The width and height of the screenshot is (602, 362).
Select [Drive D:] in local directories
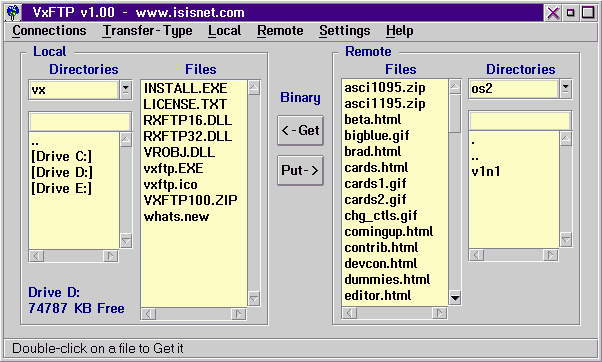click(62, 172)
